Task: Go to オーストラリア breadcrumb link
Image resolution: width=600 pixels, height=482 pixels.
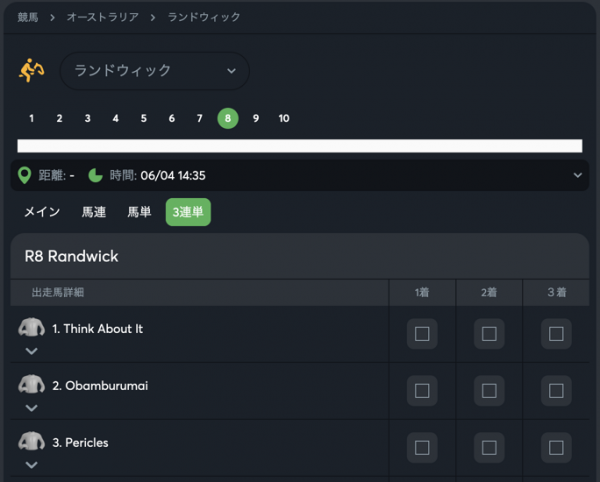Action: click(x=103, y=17)
